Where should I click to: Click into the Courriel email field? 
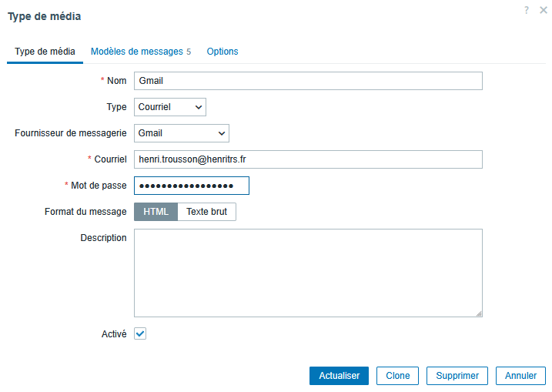(x=308, y=159)
